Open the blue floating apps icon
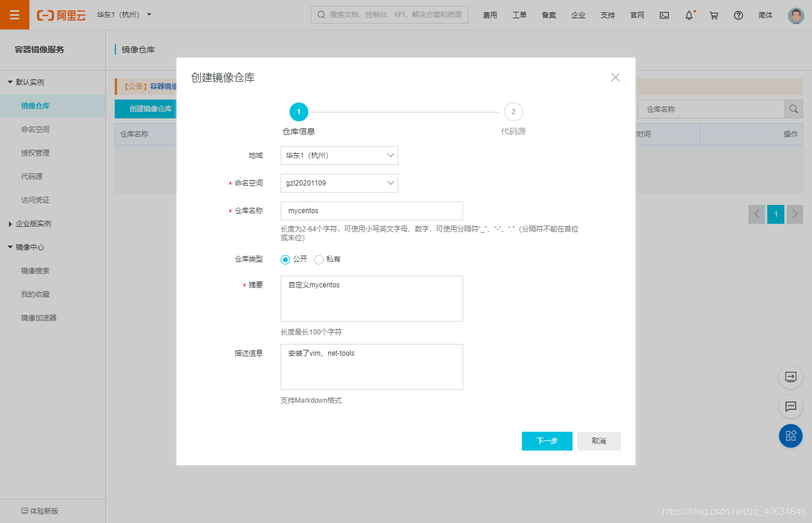The image size is (812, 523). point(791,436)
